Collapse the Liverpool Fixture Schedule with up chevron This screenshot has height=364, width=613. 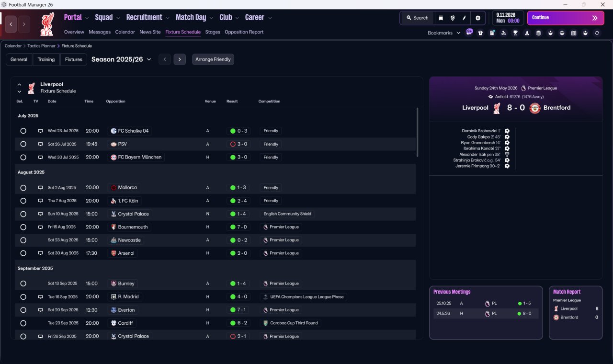[20, 85]
